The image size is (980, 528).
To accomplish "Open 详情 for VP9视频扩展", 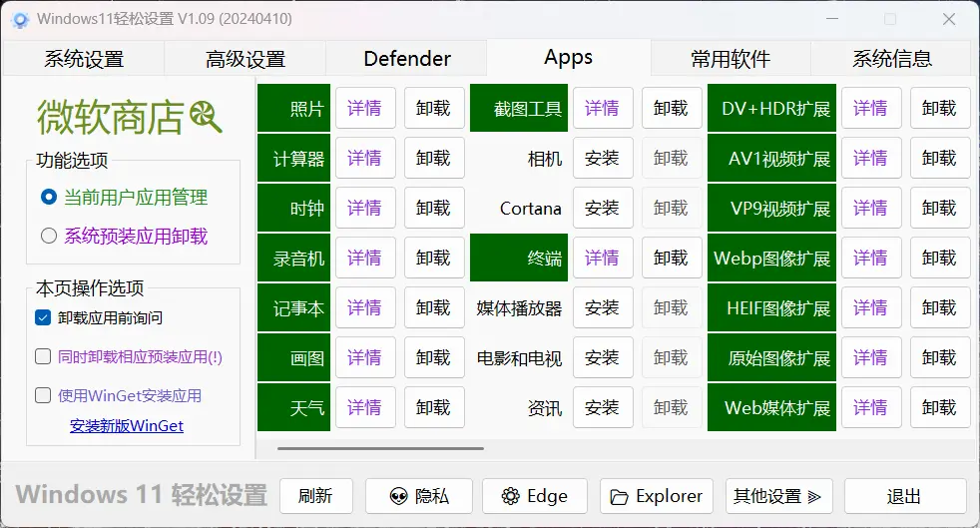I will point(871,208).
